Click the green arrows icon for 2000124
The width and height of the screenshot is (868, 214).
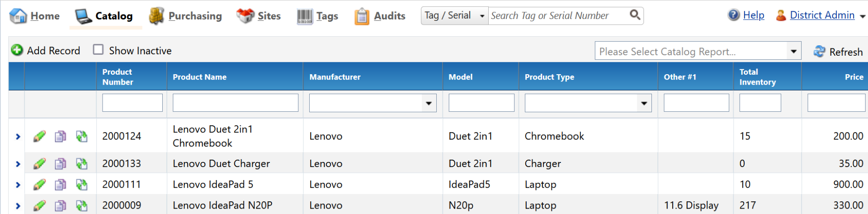tap(82, 136)
